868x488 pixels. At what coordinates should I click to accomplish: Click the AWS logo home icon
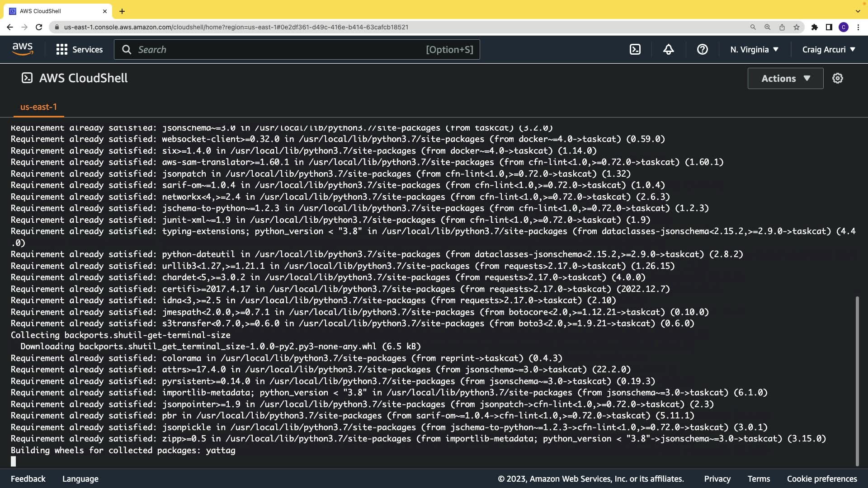click(23, 49)
